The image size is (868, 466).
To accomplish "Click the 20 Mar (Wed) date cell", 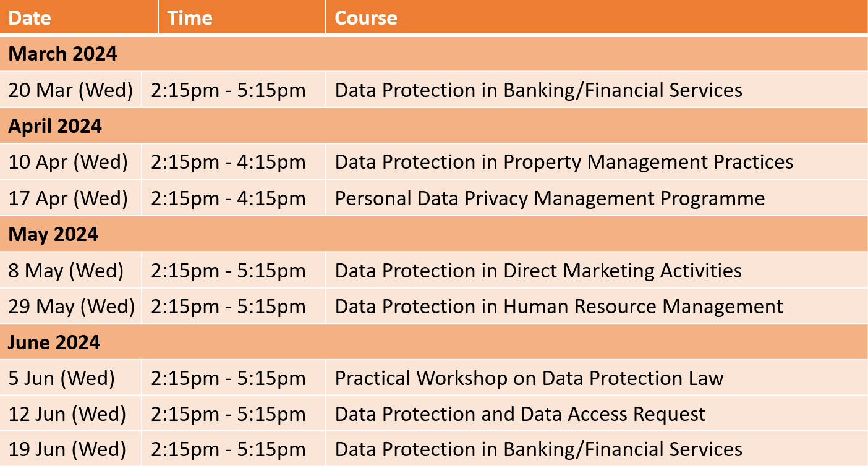I will point(70,90).
